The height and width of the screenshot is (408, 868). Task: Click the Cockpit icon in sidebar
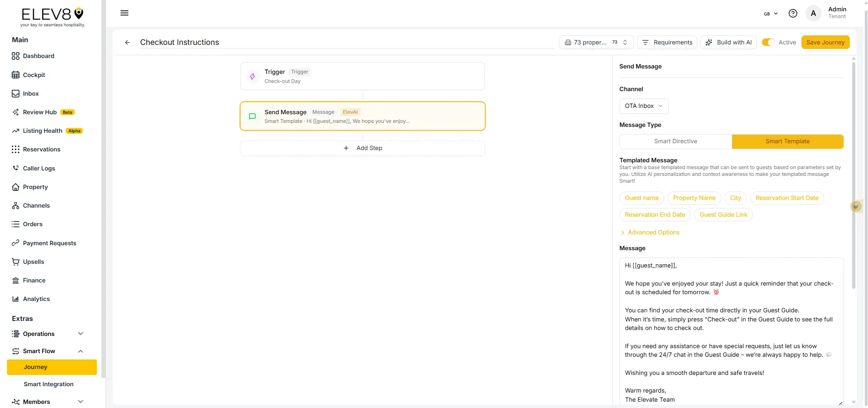click(x=15, y=75)
